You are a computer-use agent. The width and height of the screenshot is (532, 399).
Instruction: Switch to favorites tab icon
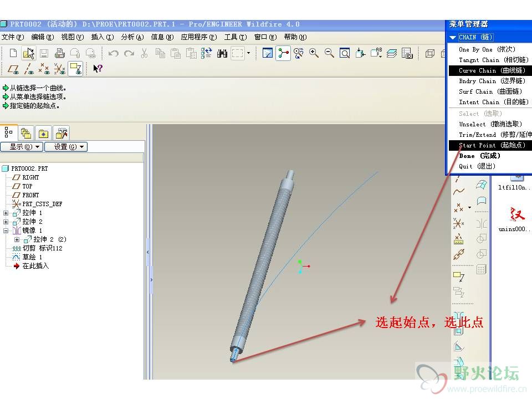43,134
